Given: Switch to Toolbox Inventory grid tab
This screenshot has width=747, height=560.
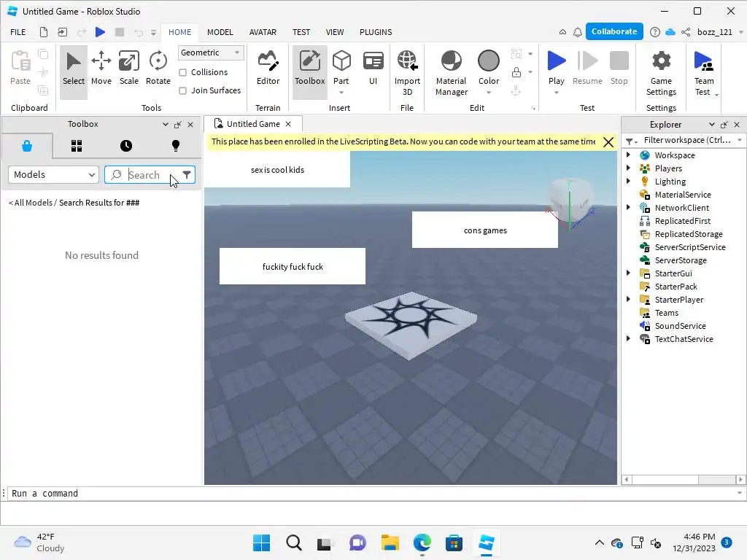Looking at the screenshot, I should click(x=77, y=146).
